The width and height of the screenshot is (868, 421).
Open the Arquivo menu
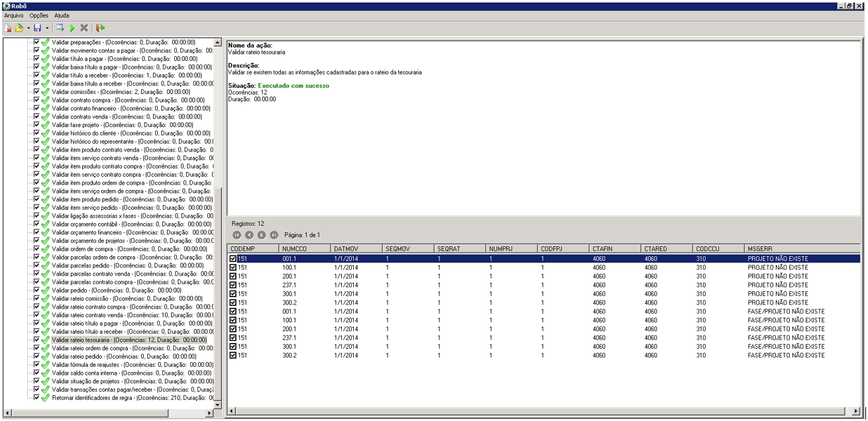[13, 15]
